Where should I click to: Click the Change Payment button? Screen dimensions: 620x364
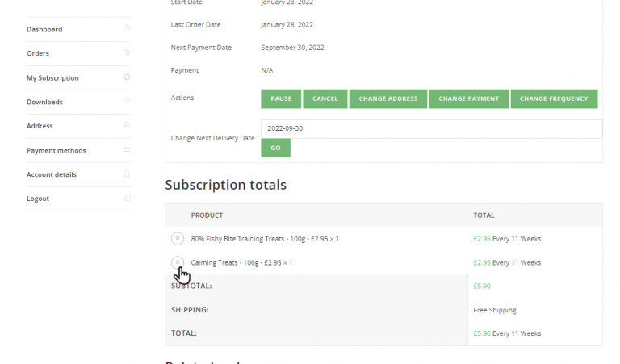(x=469, y=98)
